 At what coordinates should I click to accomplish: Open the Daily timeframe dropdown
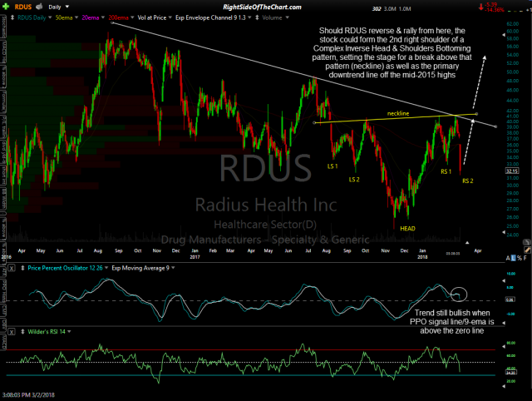66,7
